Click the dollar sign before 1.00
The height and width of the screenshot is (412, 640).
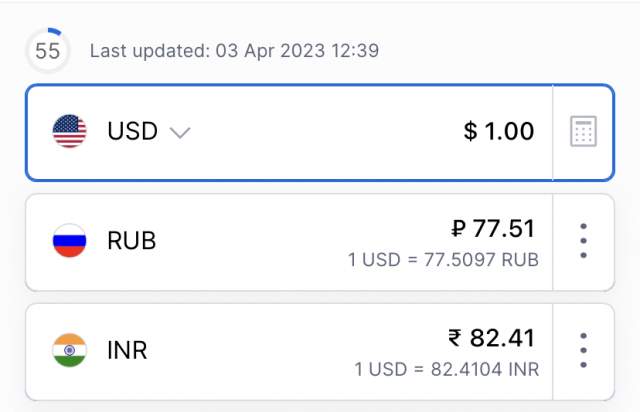point(471,131)
